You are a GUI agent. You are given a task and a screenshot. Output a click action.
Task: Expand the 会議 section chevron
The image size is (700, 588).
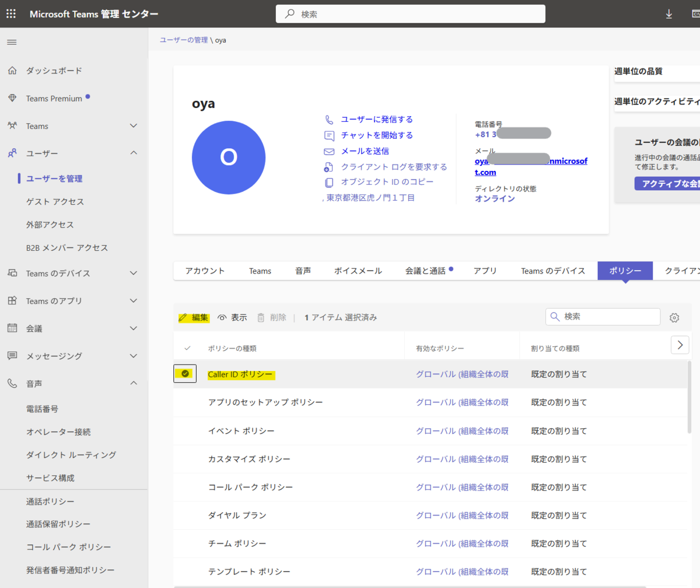(x=134, y=328)
